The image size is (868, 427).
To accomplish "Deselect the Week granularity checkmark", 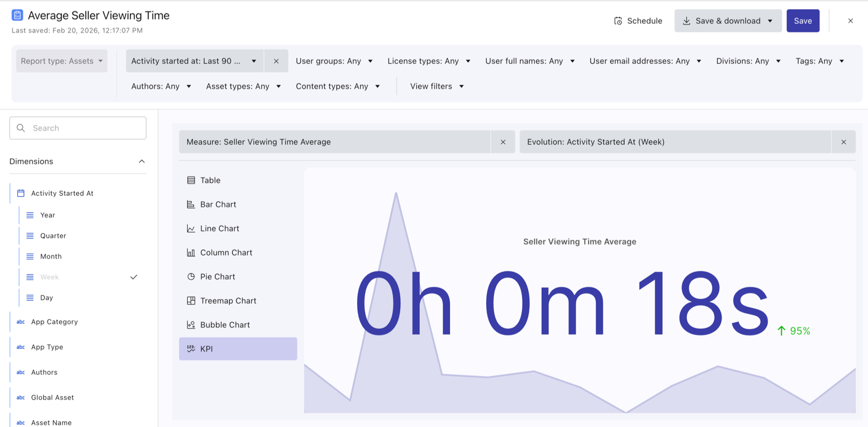I will (134, 277).
